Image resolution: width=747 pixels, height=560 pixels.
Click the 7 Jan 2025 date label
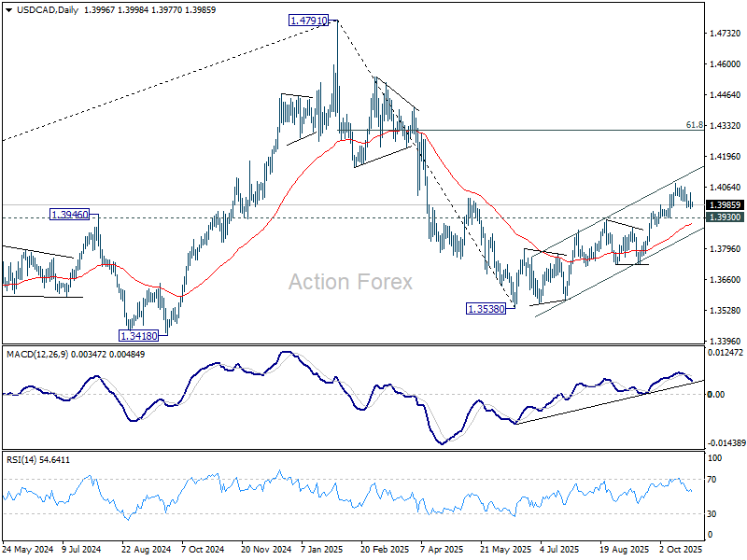[322, 550]
